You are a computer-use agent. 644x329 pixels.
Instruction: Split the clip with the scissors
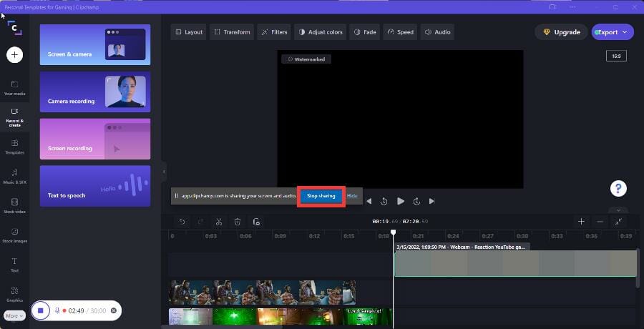click(219, 222)
